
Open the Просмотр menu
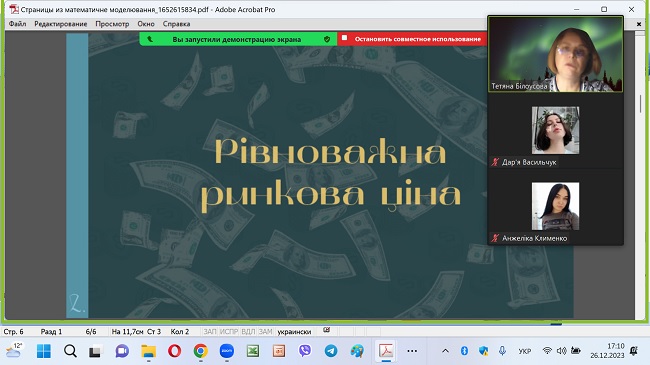[112, 24]
